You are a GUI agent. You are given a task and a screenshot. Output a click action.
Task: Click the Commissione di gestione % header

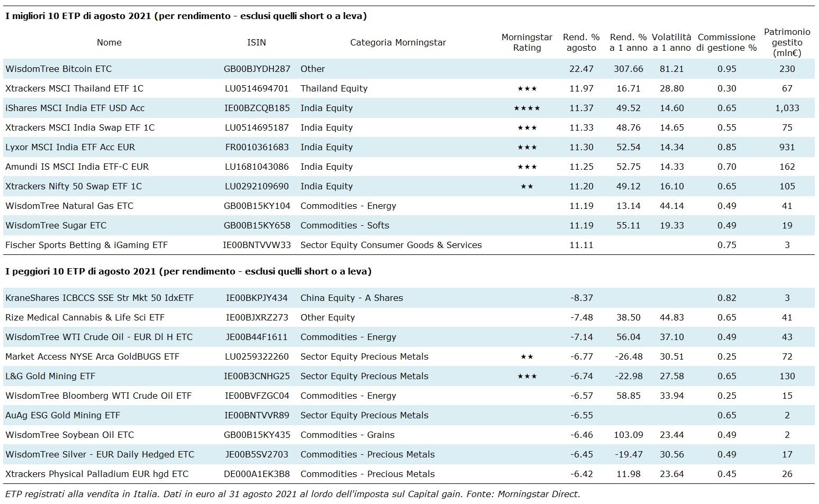726,42
